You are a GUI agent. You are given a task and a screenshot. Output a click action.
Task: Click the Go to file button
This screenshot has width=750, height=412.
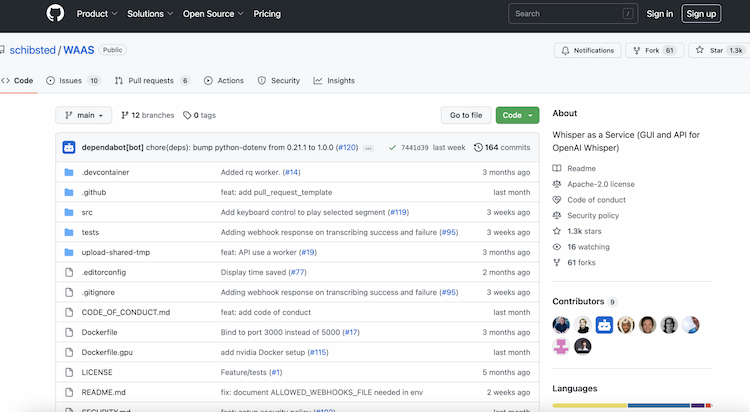[466, 115]
